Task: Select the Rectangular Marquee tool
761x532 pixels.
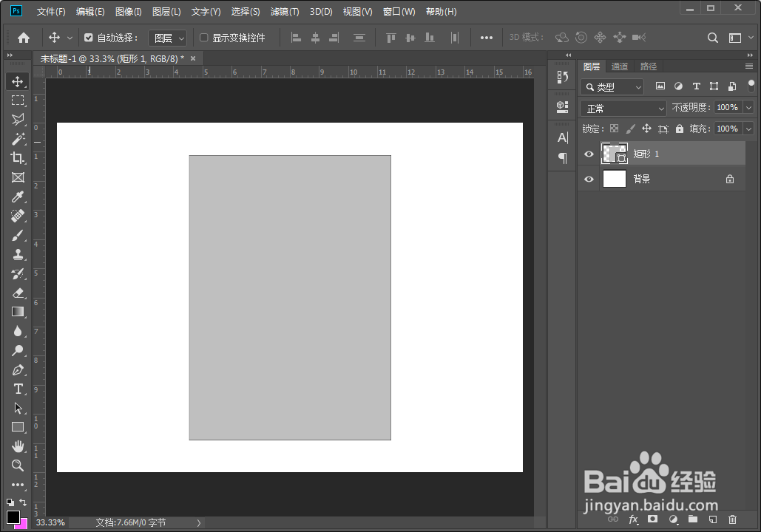Action: [x=18, y=100]
